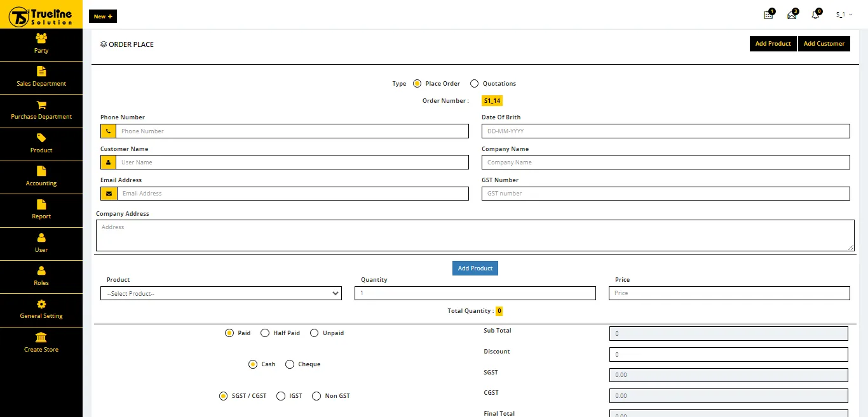Viewport: 868px width, 417px height.
Task: Select the Place Order type
Action: point(417,83)
